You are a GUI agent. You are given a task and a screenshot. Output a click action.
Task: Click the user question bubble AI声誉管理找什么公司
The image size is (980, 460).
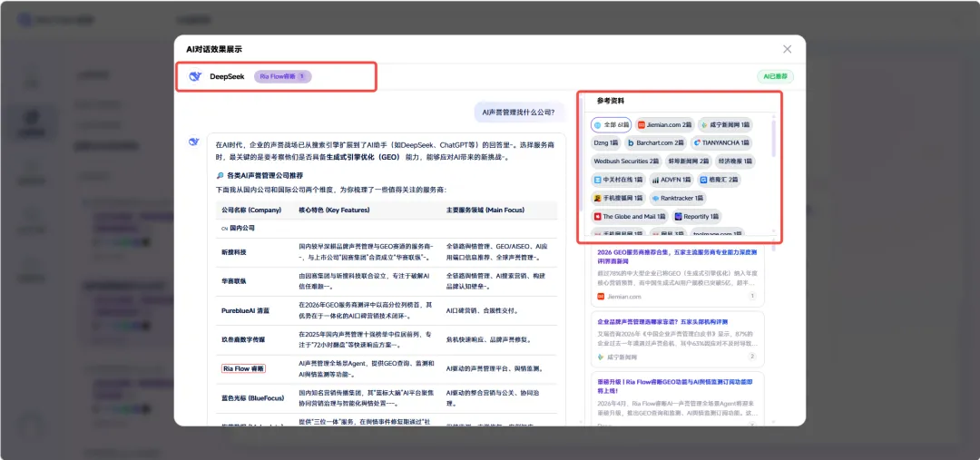[x=518, y=113]
